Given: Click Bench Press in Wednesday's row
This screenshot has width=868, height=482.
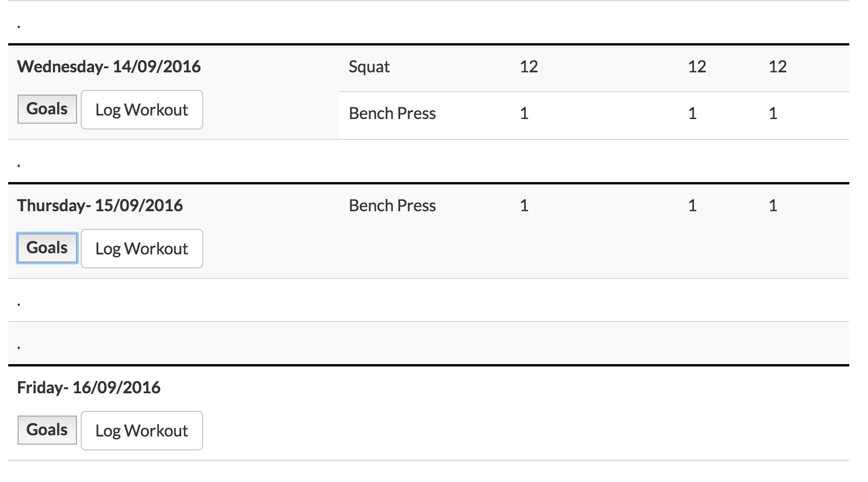Looking at the screenshot, I should 392,113.
